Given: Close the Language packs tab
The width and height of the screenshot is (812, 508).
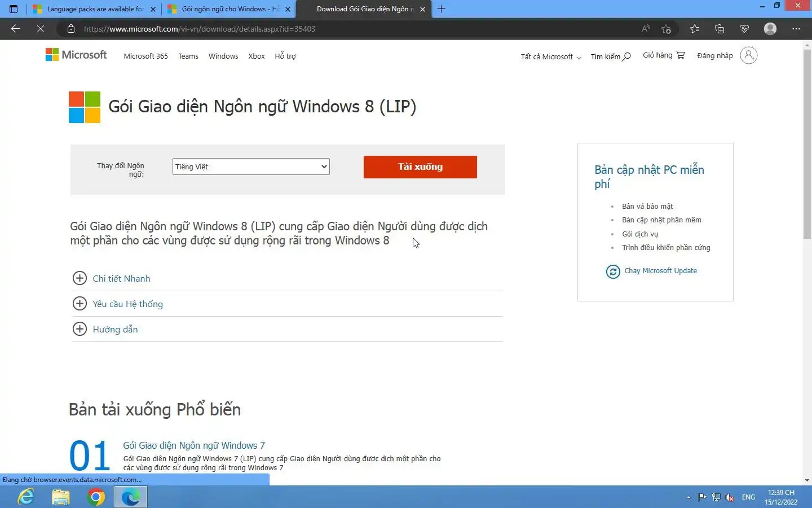Looking at the screenshot, I should [153, 9].
